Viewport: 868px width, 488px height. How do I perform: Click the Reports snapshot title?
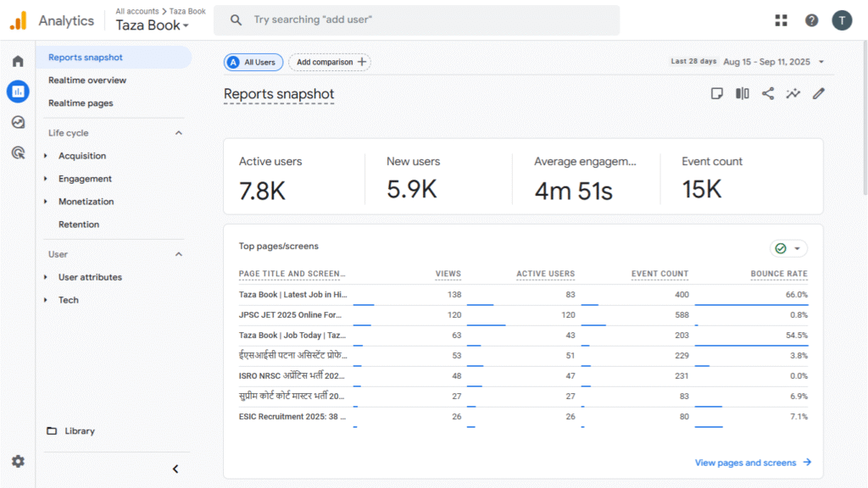pos(279,94)
